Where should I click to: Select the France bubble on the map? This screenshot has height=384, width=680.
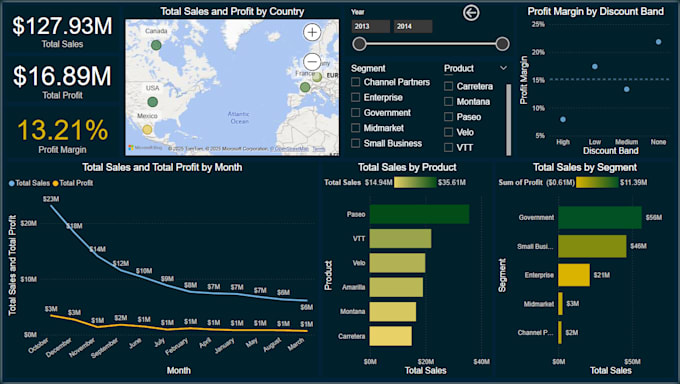tap(305, 87)
